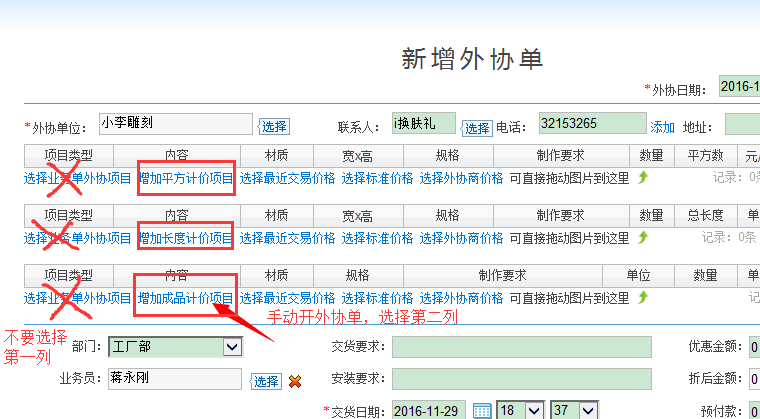
Task: Click 增加成品计价项目 link
Action: click(x=186, y=298)
